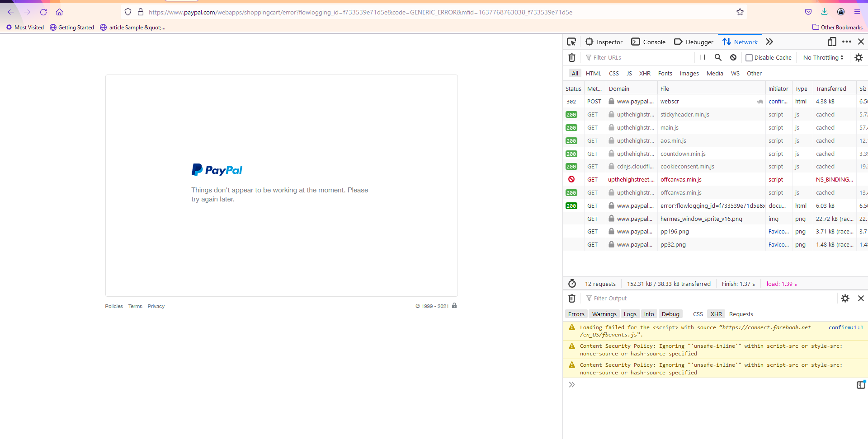868x439 pixels.
Task: Filter network requests by WS
Action: coord(735,74)
